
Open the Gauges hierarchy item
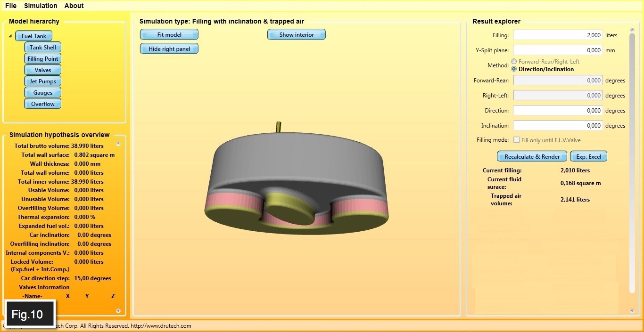[43, 93]
